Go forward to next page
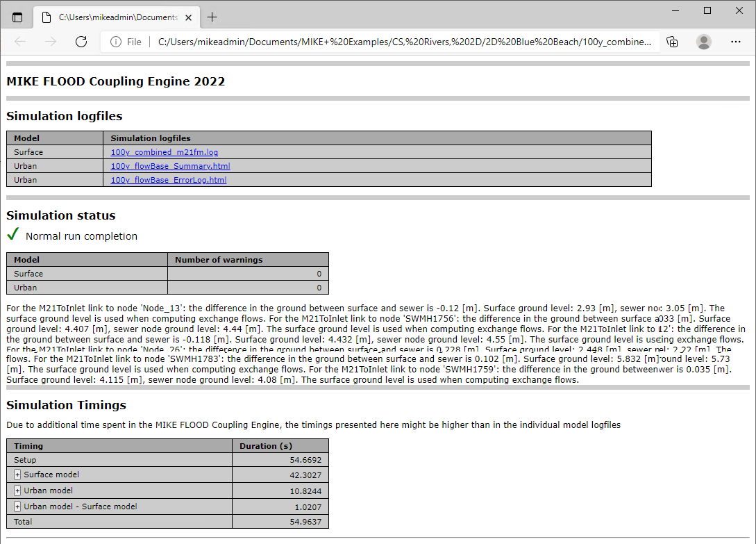The width and height of the screenshot is (756, 544). pos(51,42)
